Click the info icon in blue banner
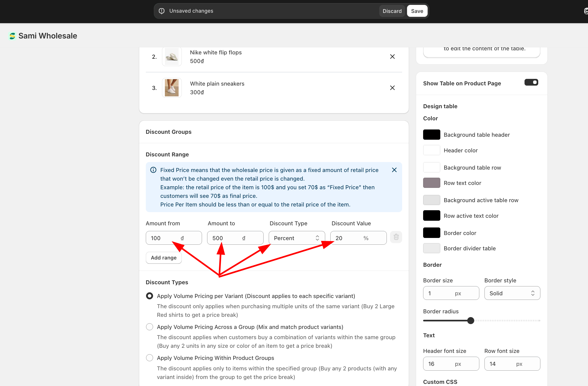588x386 pixels. (153, 170)
